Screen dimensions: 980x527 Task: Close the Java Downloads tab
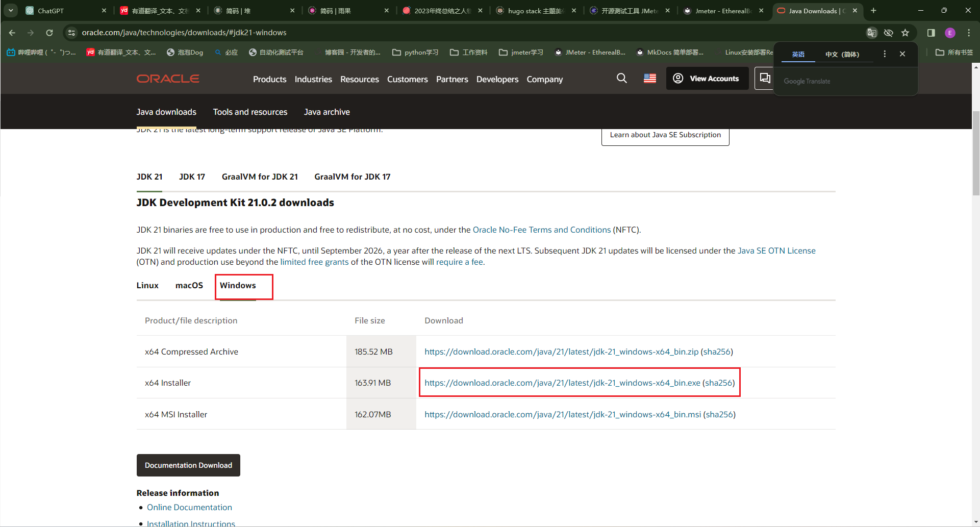click(x=855, y=10)
